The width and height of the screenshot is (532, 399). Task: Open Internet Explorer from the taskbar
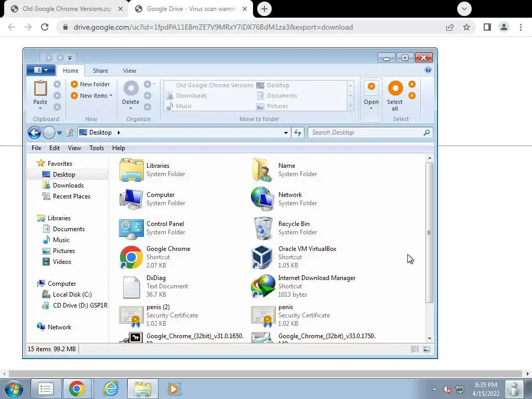tap(111, 389)
